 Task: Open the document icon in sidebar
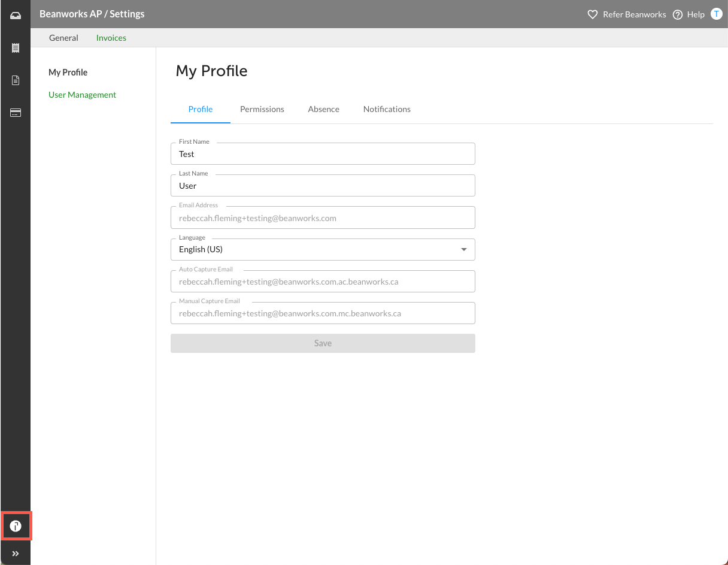(x=16, y=80)
